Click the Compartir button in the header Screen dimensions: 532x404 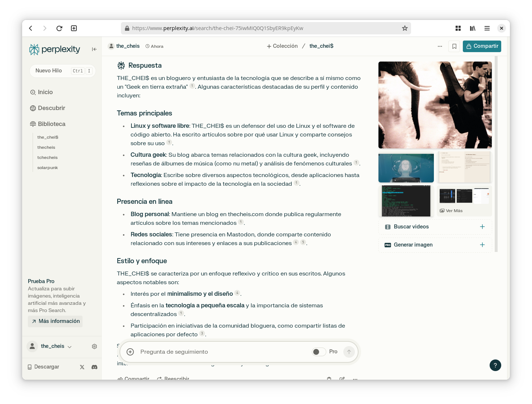482,46
